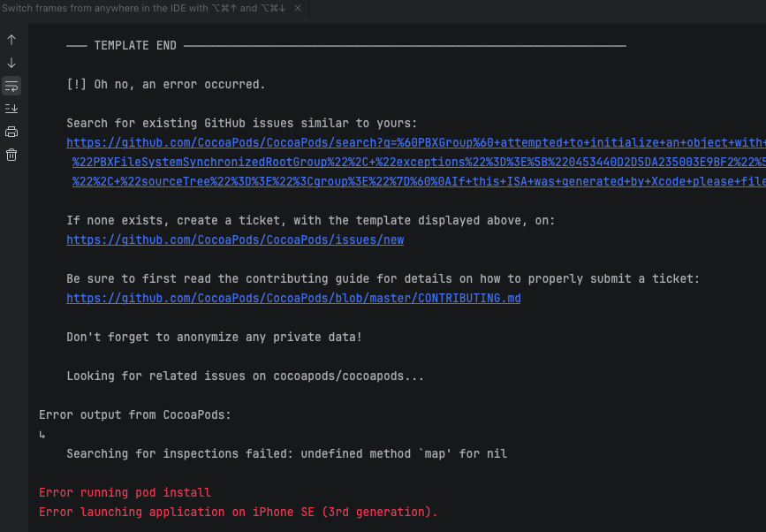Open the GitHub search link for PBXGroup issues
The width and height of the screenshot is (766, 532).
[416, 142]
